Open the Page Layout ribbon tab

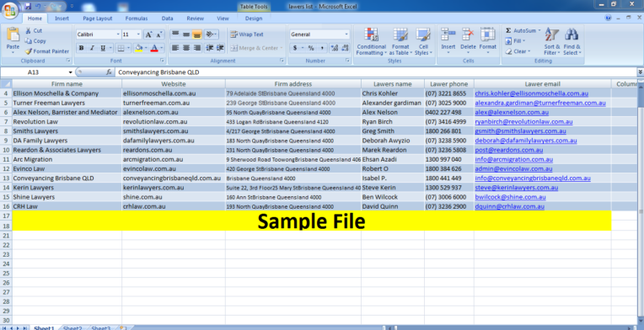97,19
